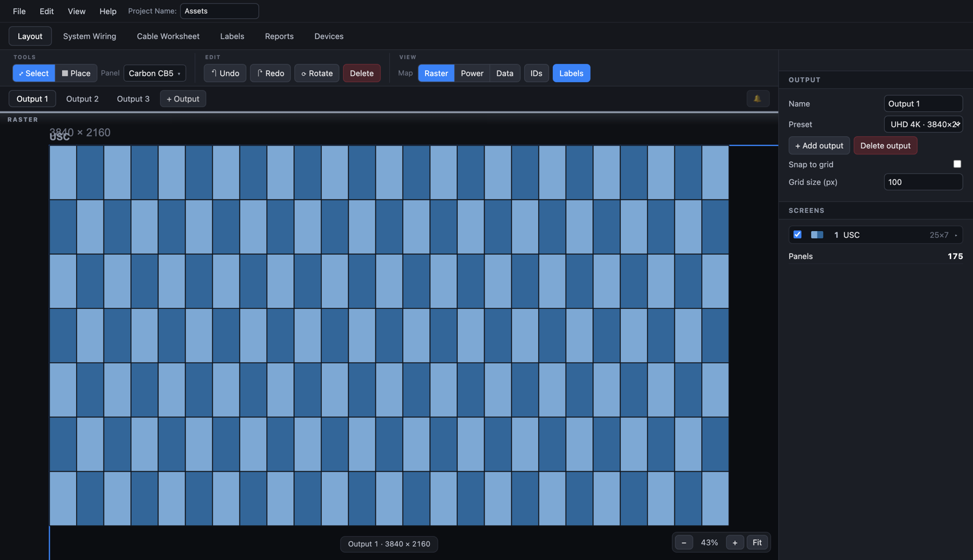This screenshot has height=560, width=973.
Task: Open the Edit menu
Action: pos(47,11)
